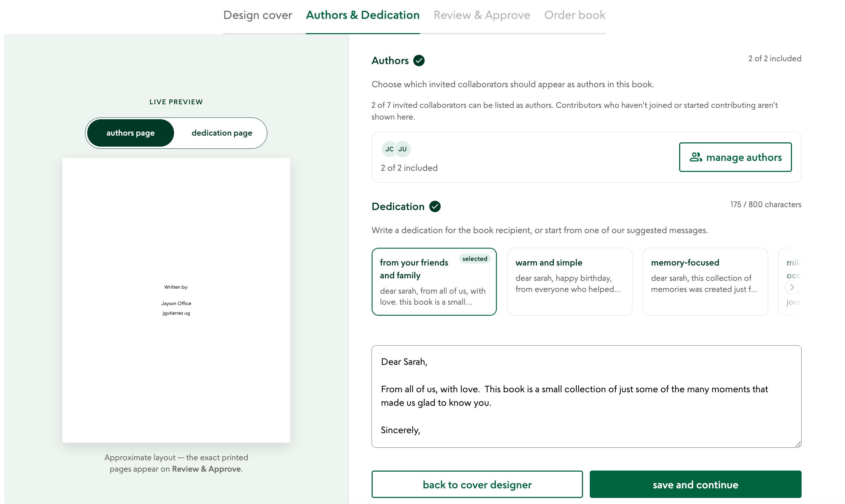Click the textarea resize handle corner

click(798, 444)
